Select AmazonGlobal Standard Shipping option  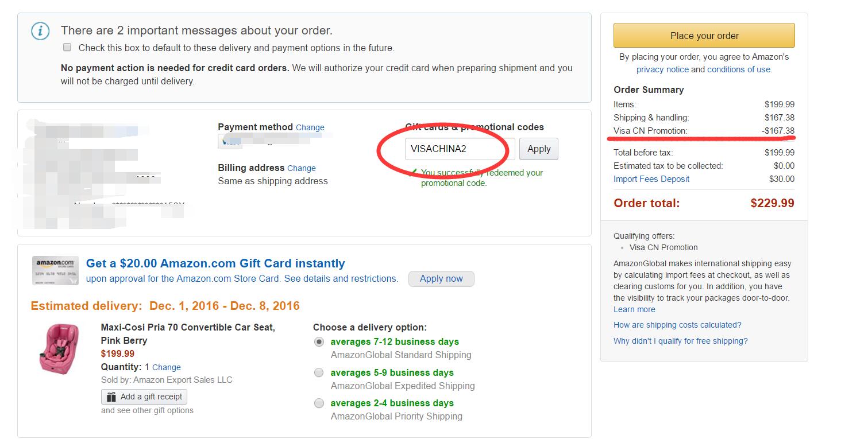pos(319,342)
